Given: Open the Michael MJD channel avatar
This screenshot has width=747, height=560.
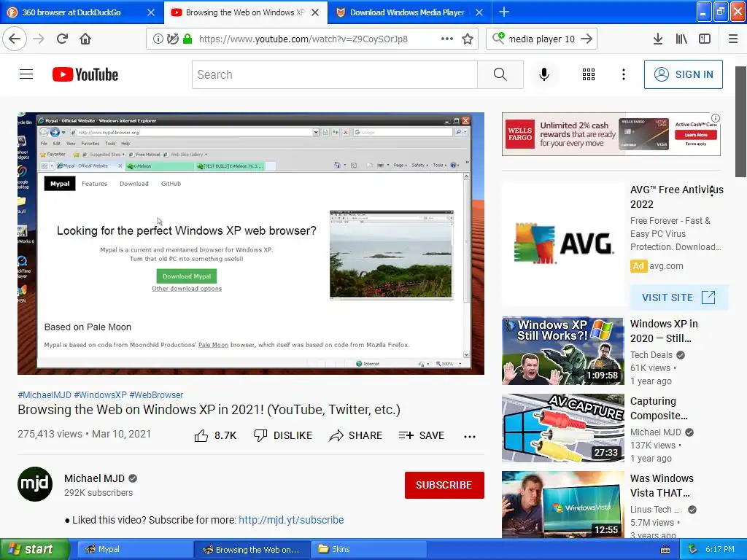Looking at the screenshot, I should pos(35,484).
